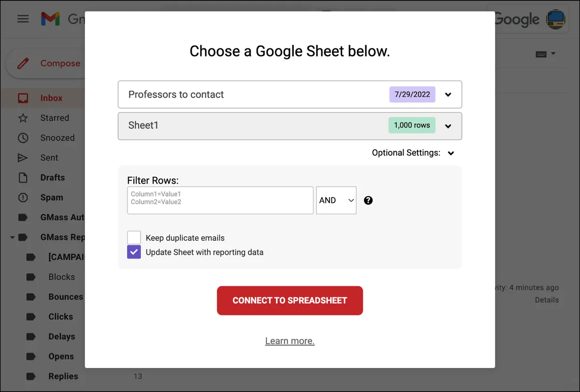580x392 pixels.
Task: Click the 7/29/2022 date badge
Action: tap(412, 94)
